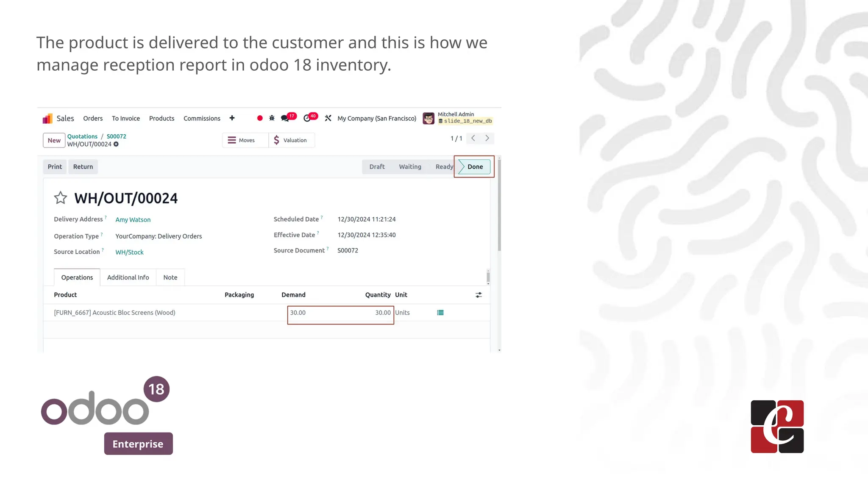Click the Demand value 30.00

pyautogui.click(x=298, y=313)
